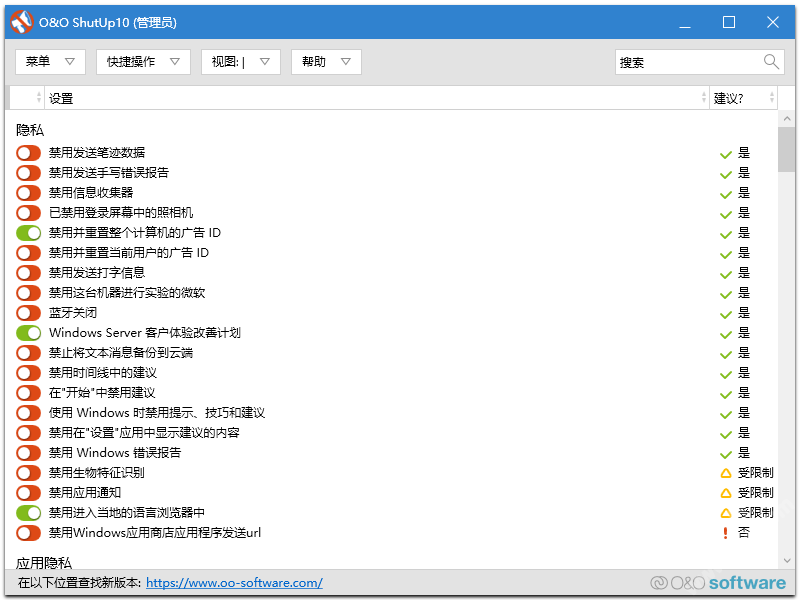Select the 隐私 section heading
Image resolution: width=800 pixels, height=600 pixels.
click(x=30, y=130)
